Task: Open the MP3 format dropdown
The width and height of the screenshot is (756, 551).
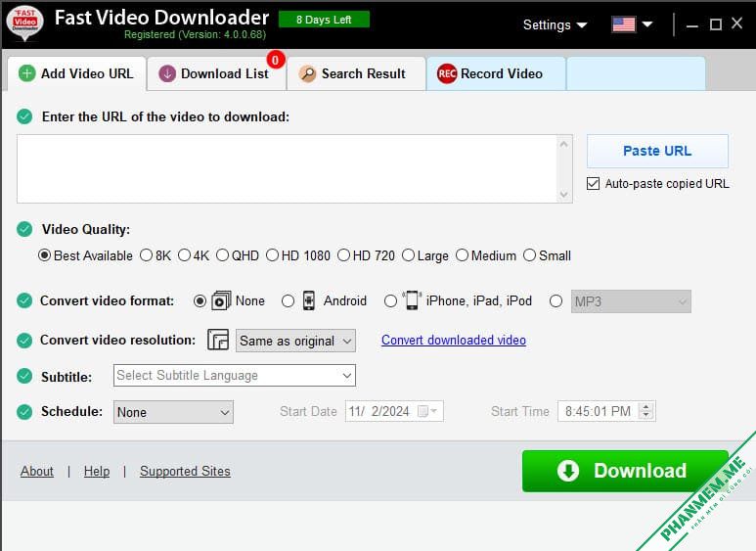Action: point(631,301)
